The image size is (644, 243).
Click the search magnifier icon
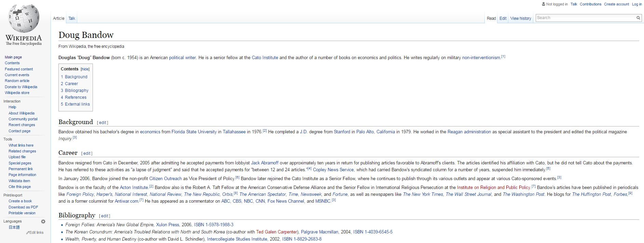(638, 18)
